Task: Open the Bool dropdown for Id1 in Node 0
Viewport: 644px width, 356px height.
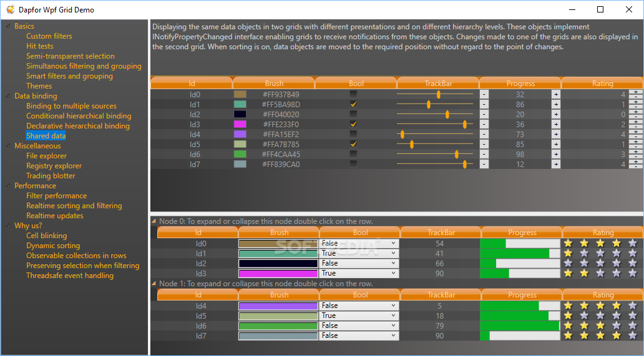Action: pyautogui.click(x=359, y=254)
